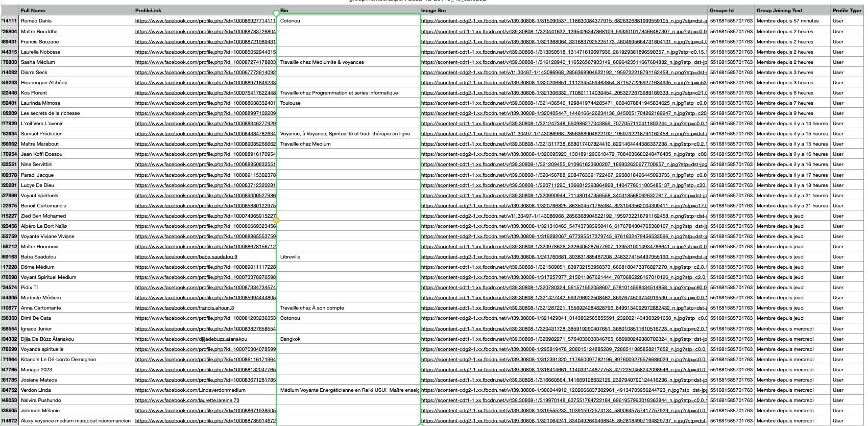This screenshot has height=426, width=868.
Task: Select the Bio column header
Action: (x=349, y=10)
